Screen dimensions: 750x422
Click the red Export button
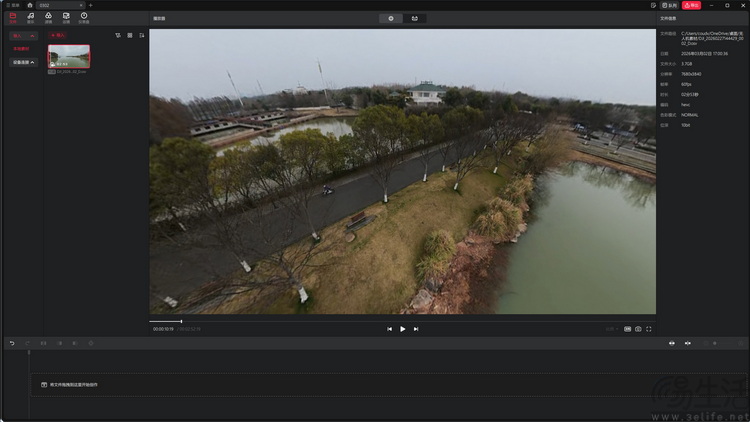(x=691, y=5)
